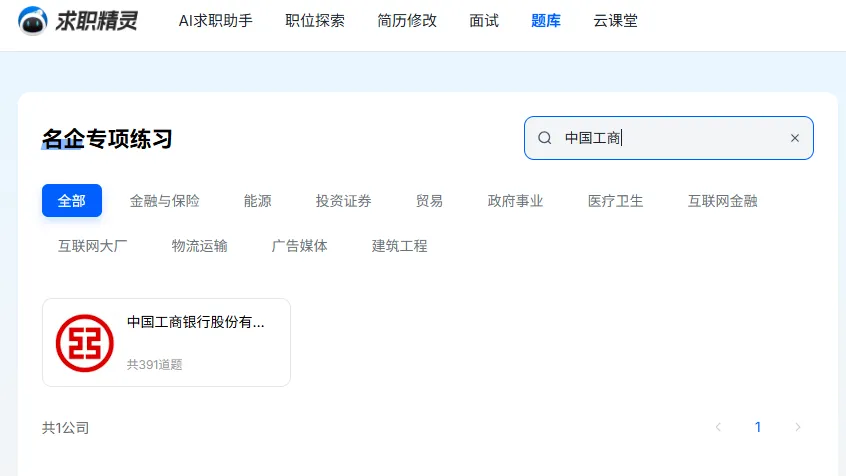Clear the search box with X icon
This screenshot has height=476, width=846.
(795, 138)
